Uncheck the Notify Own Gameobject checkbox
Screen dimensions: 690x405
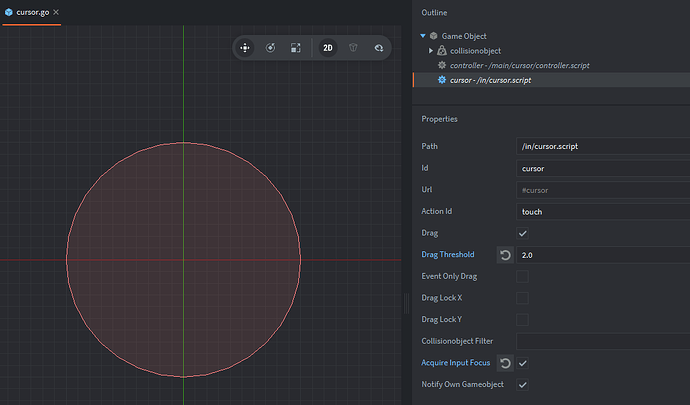[x=522, y=385]
